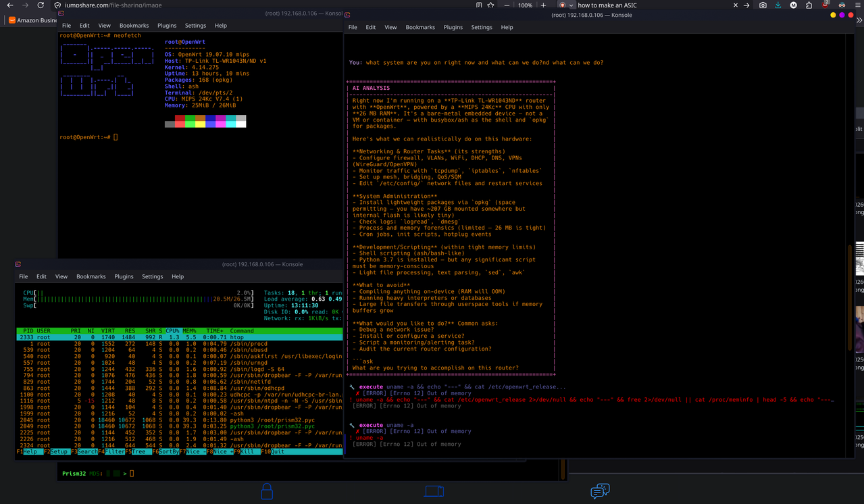
Task: Open the extensions puzzle-piece icon
Action: pyautogui.click(x=809, y=5)
